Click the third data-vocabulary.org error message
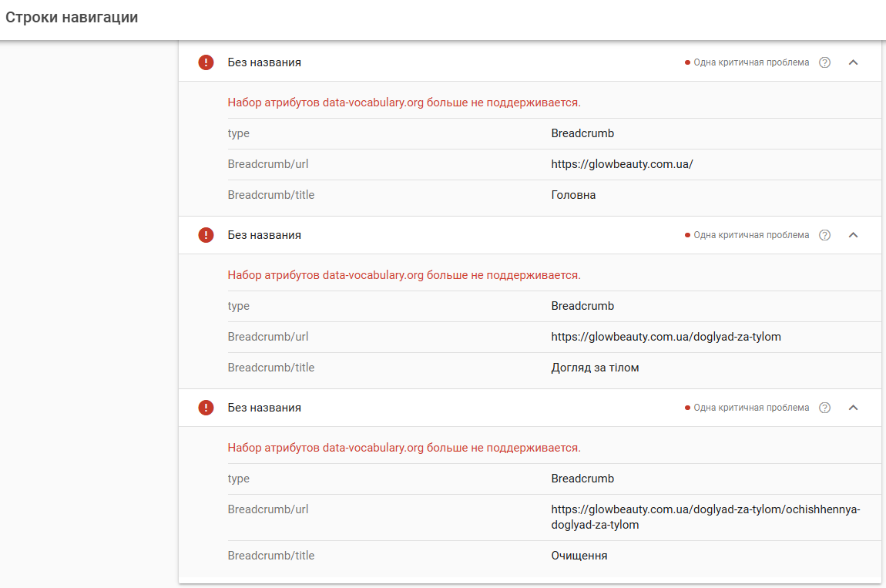886x588 pixels. pyautogui.click(x=404, y=448)
